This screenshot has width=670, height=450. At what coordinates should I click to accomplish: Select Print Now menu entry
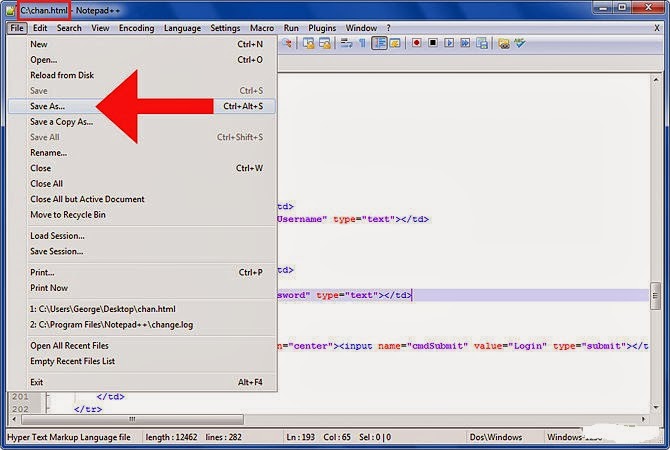[141, 288]
